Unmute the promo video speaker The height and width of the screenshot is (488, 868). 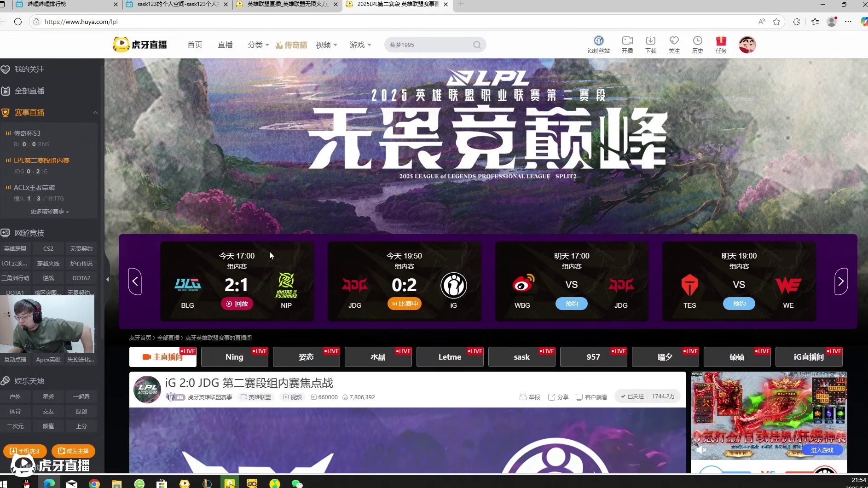(701, 449)
